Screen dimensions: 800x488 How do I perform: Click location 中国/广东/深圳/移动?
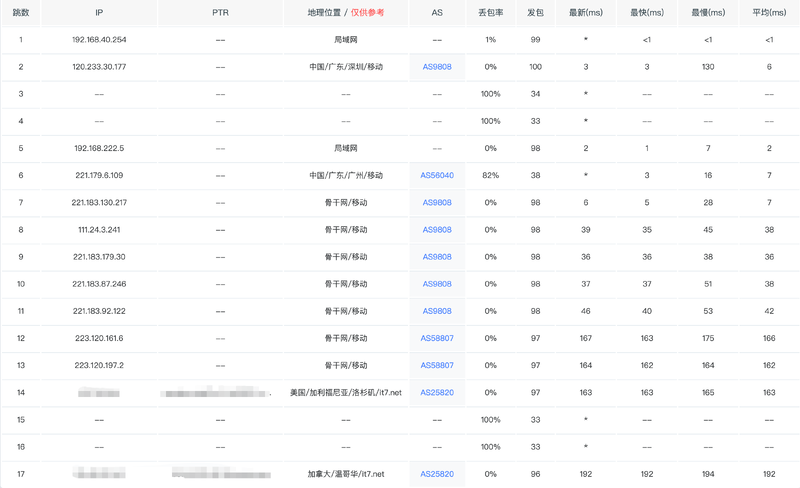[x=346, y=67]
